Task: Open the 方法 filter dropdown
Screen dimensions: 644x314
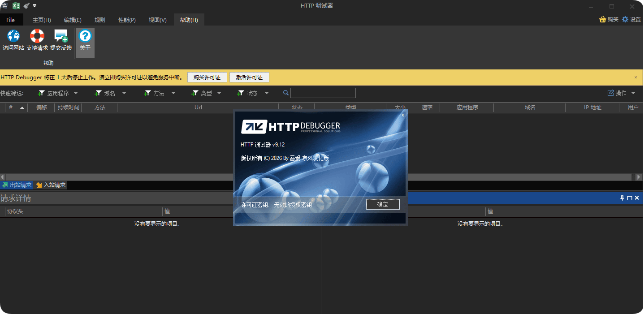Action: pos(173,93)
